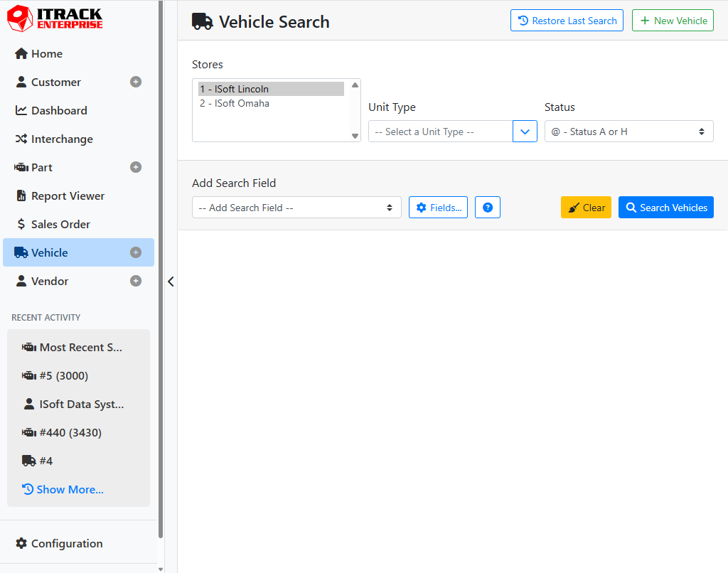Open the Dashboard chart icon
The image size is (728, 573).
coord(21,110)
